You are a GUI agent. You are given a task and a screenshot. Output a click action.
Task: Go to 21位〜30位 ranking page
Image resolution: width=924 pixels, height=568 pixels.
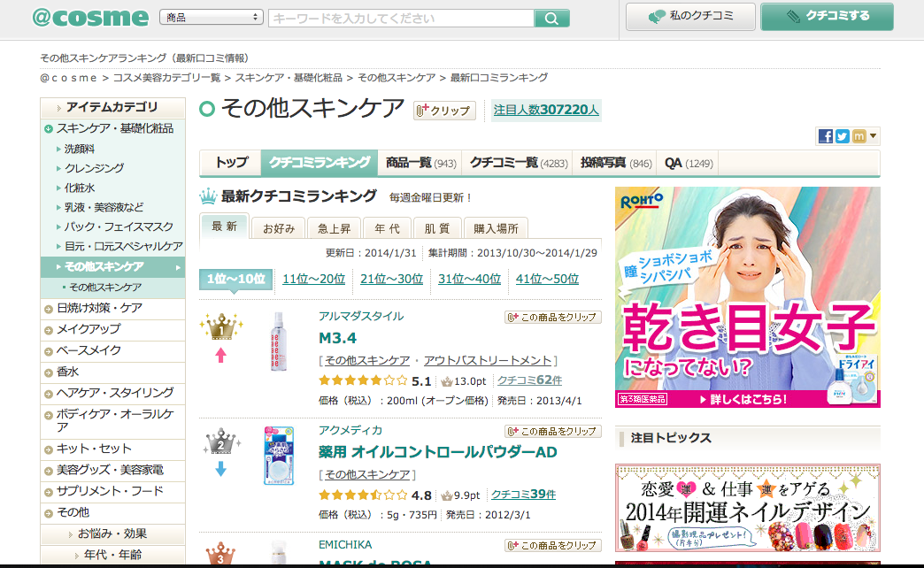[391, 279]
